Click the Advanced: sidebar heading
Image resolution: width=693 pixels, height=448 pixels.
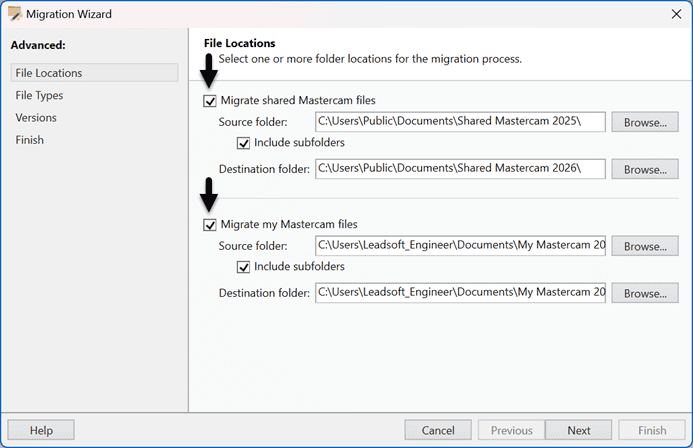point(38,45)
